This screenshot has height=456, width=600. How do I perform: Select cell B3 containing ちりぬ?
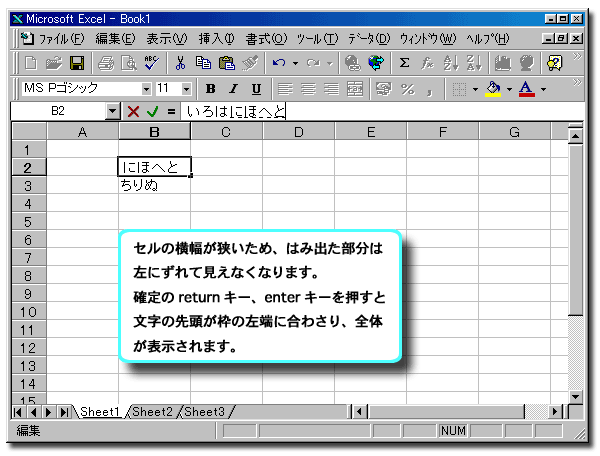click(154, 186)
